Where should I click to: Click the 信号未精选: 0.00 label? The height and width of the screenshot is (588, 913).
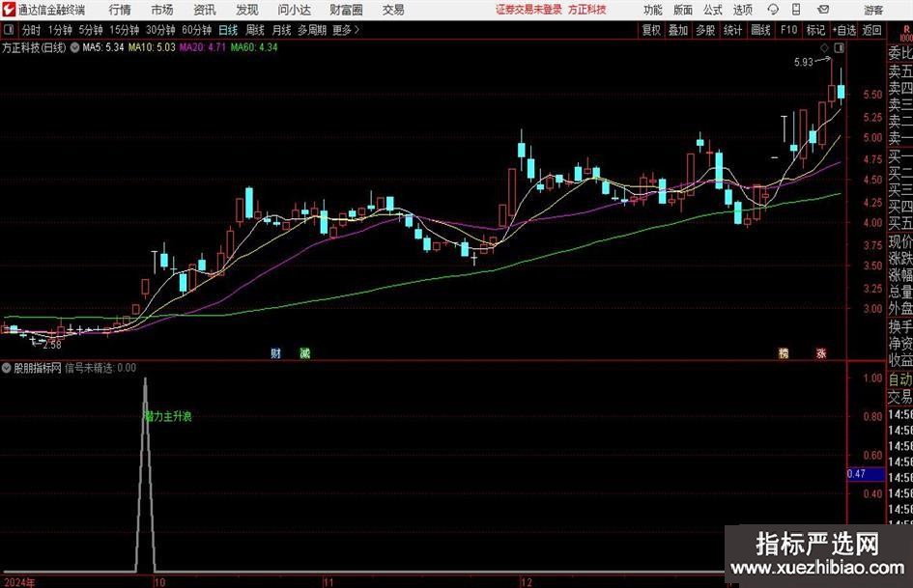point(100,368)
